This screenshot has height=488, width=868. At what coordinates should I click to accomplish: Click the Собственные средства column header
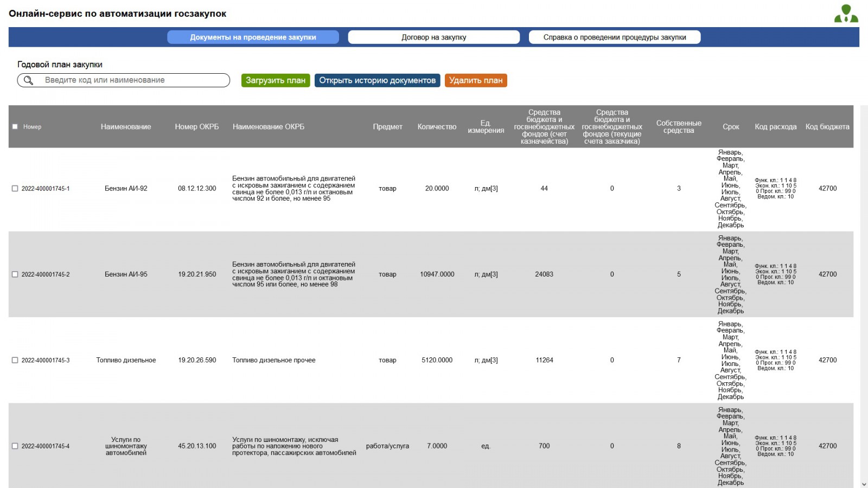click(679, 127)
